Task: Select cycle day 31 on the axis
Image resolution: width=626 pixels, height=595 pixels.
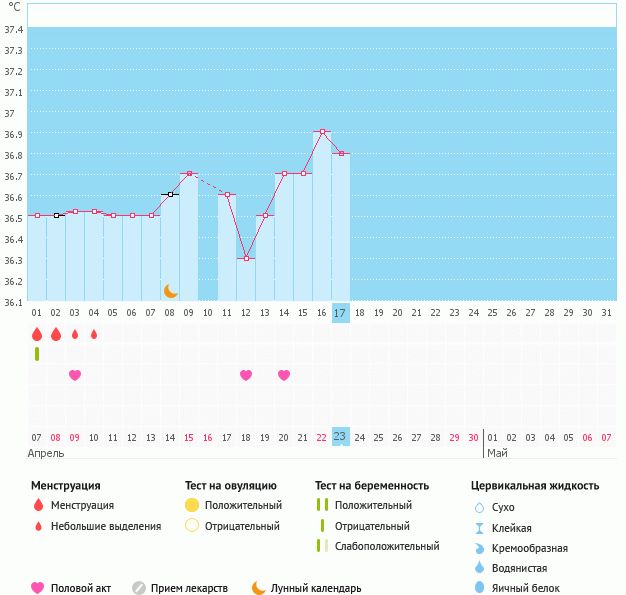Action: tap(606, 313)
